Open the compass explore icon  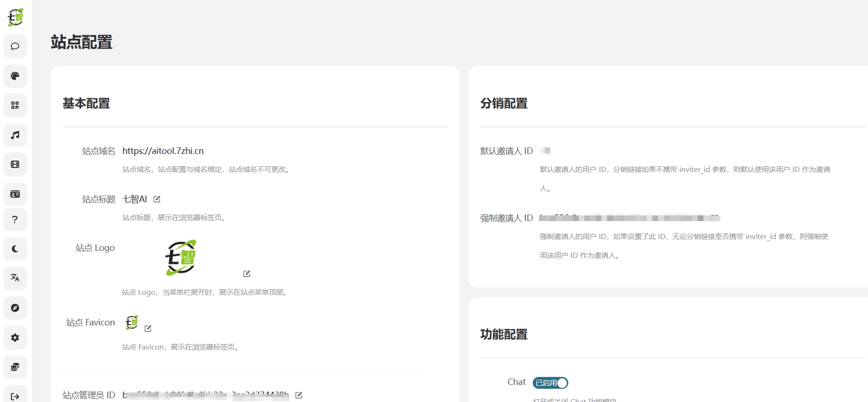(x=15, y=308)
